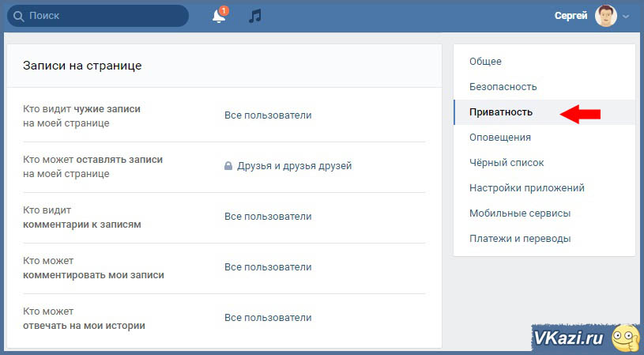The image size is (644, 355).
Task: Open Мобильные сервисы settings
Action: (519, 213)
